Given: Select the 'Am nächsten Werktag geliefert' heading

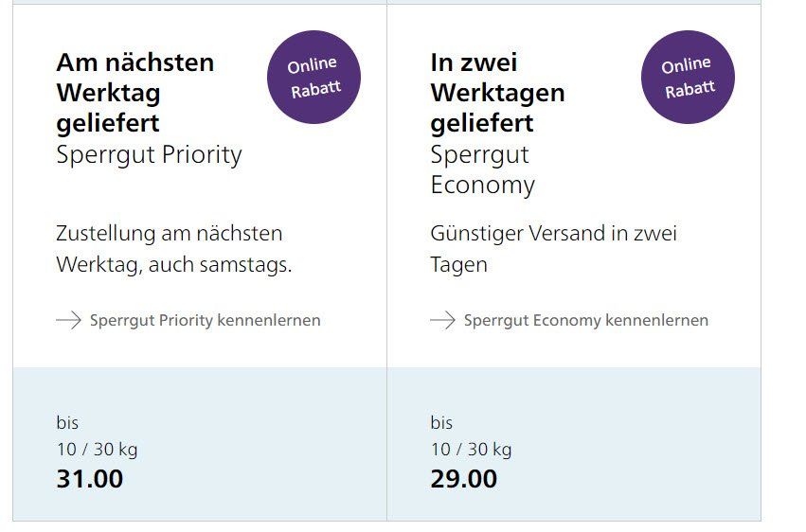Looking at the screenshot, I should pos(135,93).
